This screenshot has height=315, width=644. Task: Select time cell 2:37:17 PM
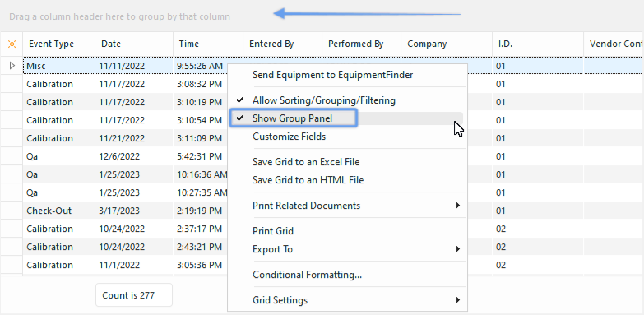[201, 229]
